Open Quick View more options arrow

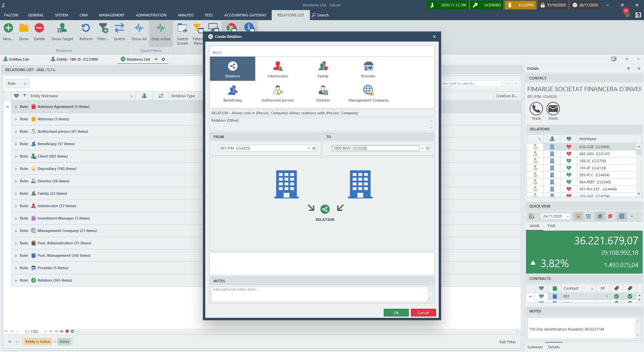(x=632, y=216)
